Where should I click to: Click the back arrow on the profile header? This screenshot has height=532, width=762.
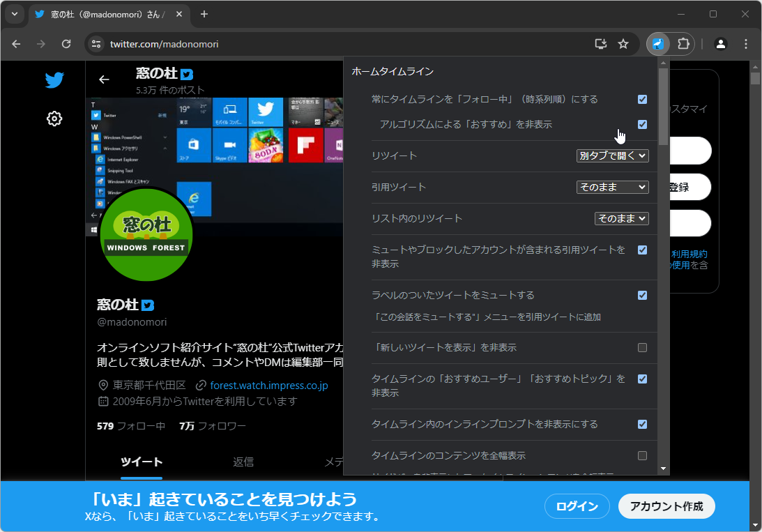point(104,79)
